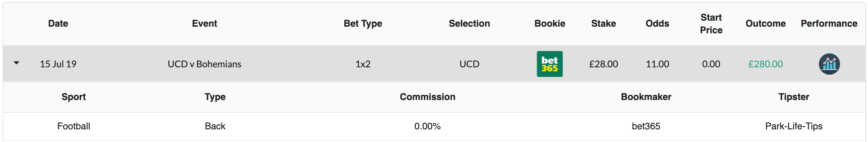Click the Odds column header

coord(657,23)
